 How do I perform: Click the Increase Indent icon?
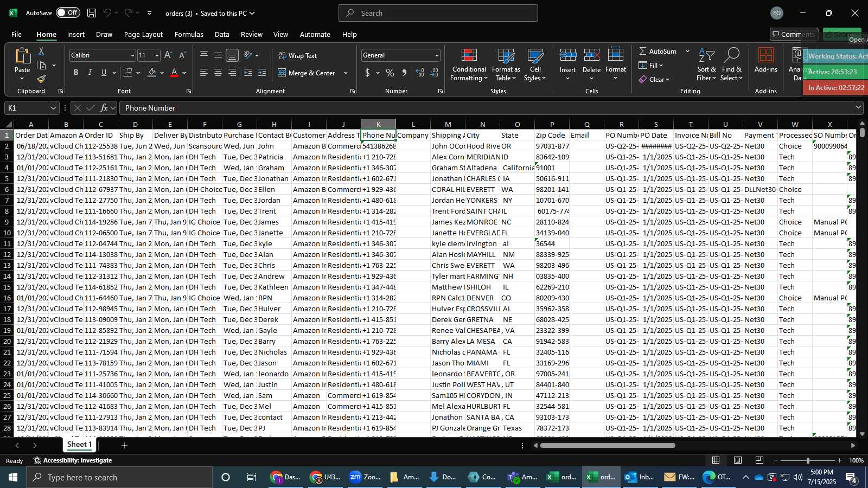pos(262,73)
